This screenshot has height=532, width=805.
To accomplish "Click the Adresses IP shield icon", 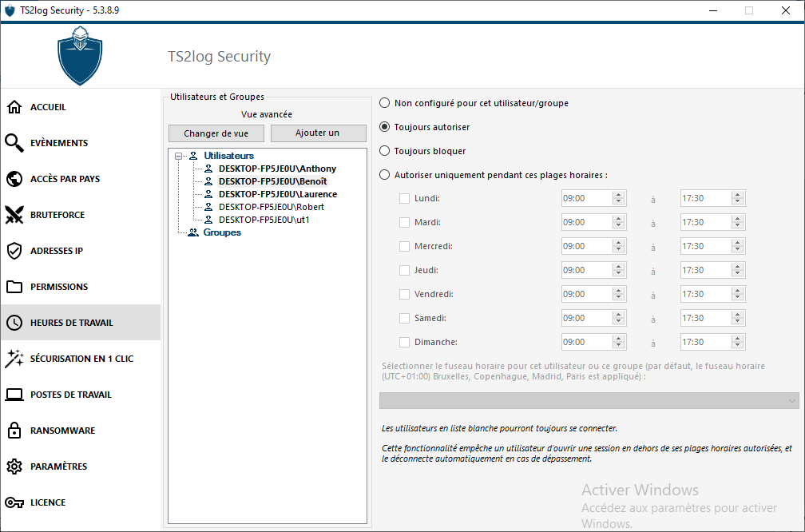I will point(14,251).
